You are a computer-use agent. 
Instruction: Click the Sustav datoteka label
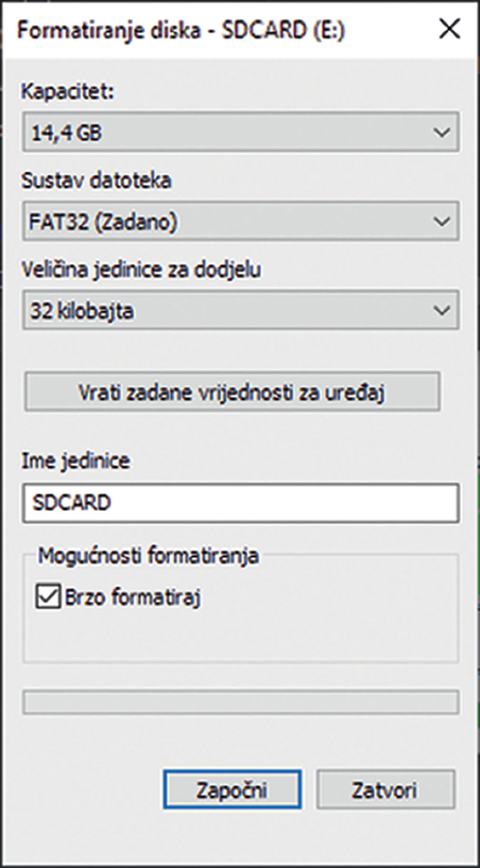pos(96,181)
